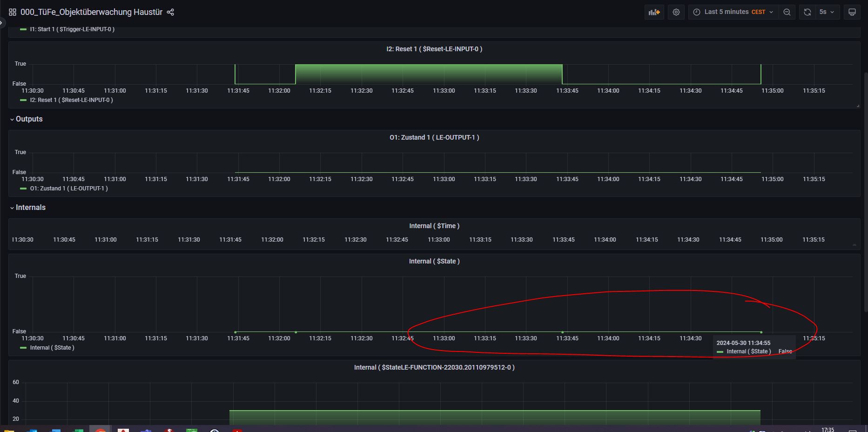
Task: Open color picker for O1: Zustand 1 legend swatch
Action: click(23, 189)
